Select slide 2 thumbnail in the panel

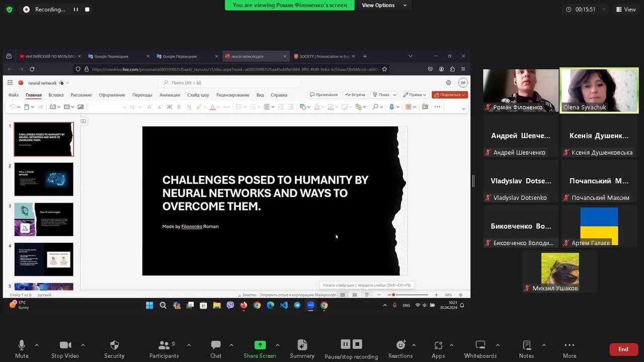(x=44, y=179)
